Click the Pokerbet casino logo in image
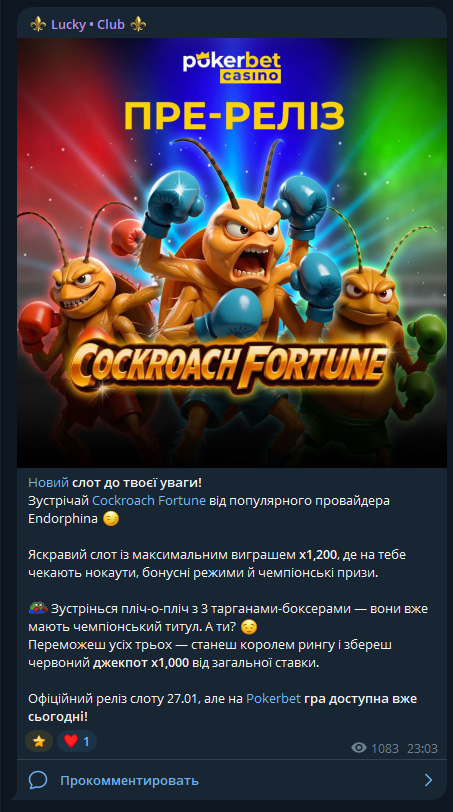Viewport: 453px width, 812px height. pyautogui.click(x=232, y=67)
